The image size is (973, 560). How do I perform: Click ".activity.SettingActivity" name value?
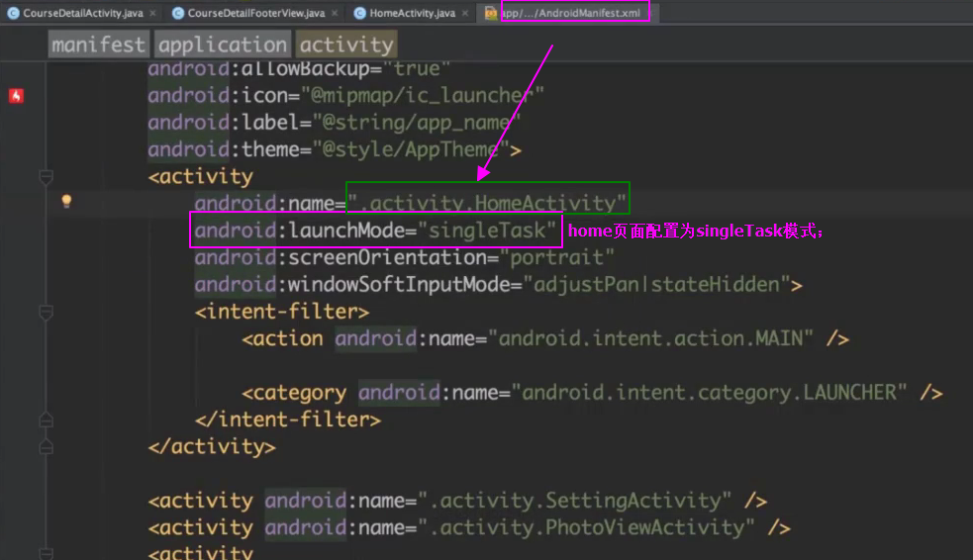(575, 501)
